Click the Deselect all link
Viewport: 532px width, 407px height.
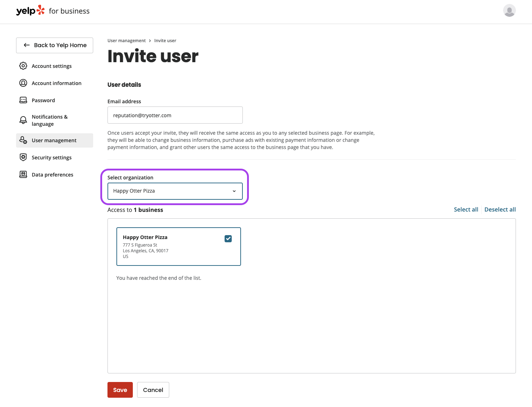coord(500,209)
